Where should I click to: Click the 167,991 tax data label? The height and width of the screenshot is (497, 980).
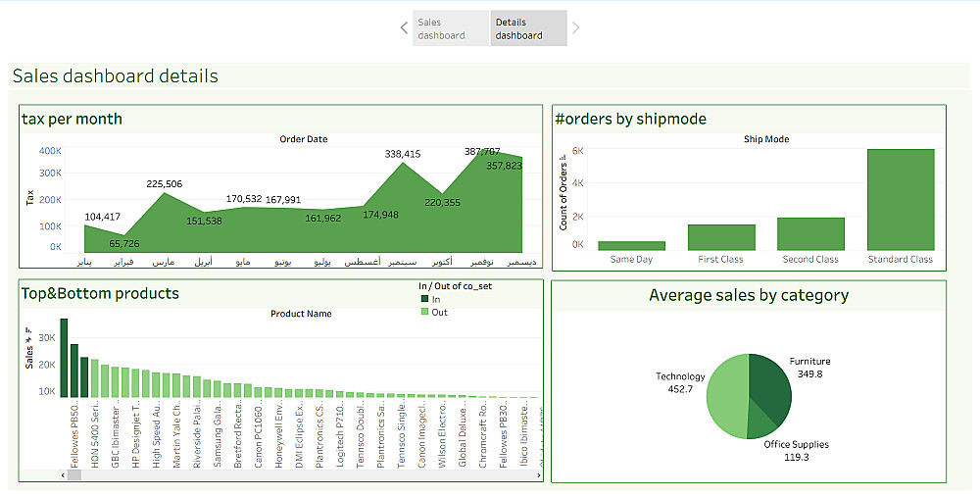(283, 200)
